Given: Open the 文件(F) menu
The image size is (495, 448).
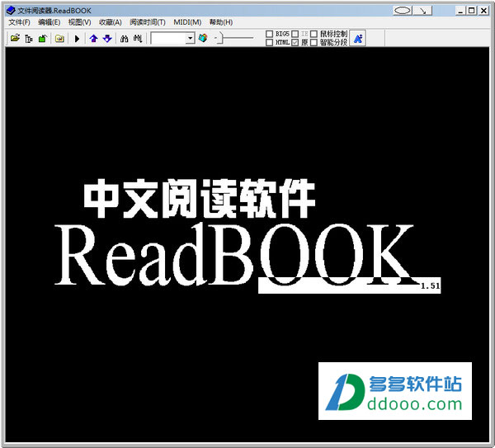Looking at the screenshot, I should tap(19, 22).
